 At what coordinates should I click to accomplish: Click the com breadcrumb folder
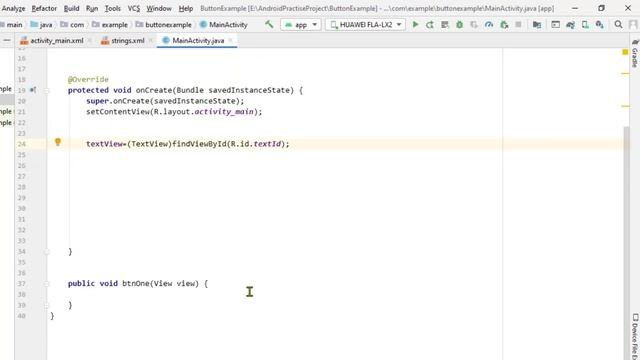[x=72, y=25]
